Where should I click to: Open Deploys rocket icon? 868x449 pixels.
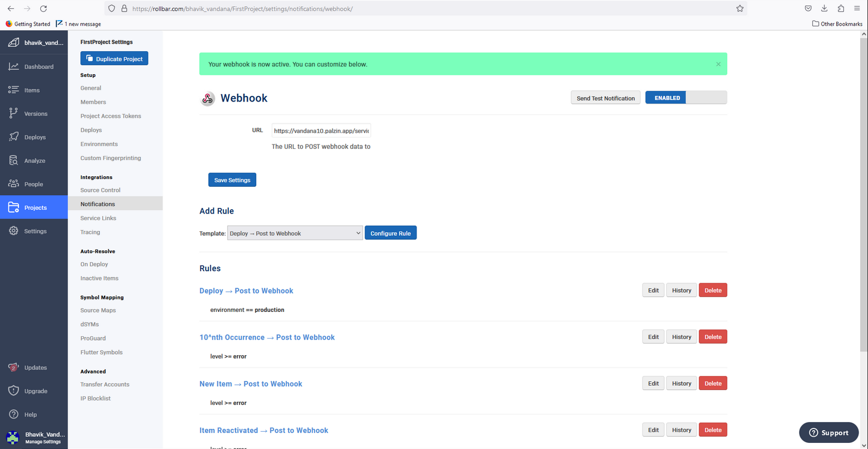pyautogui.click(x=13, y=137)
